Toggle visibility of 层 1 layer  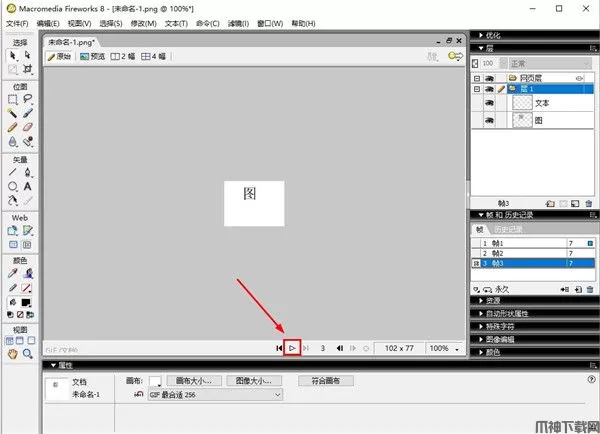coord(489,89)
